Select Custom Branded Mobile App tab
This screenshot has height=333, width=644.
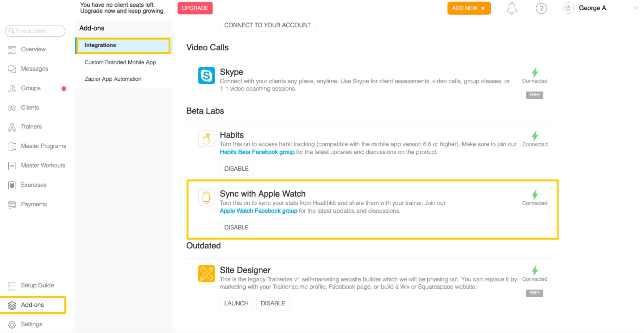click(120, 62)
